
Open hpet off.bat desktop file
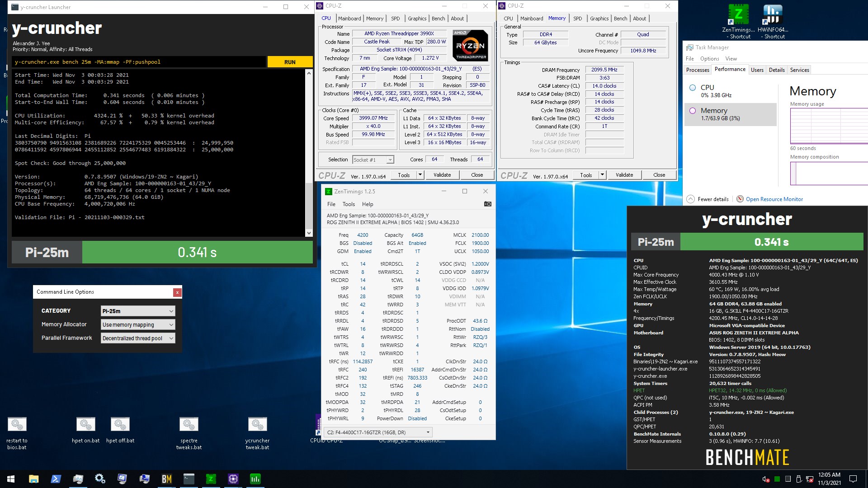(120, 430)
